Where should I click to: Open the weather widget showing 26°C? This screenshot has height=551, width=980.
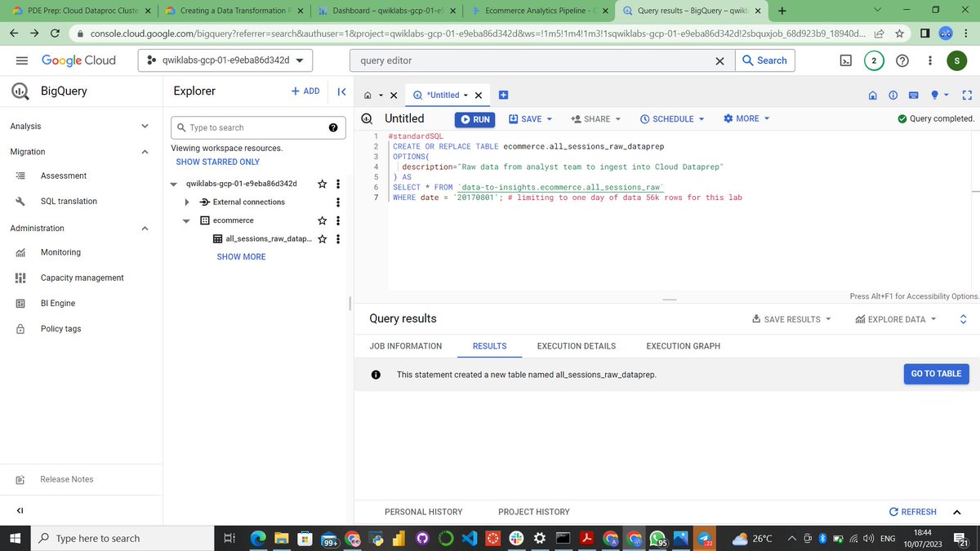tap(751, 539)
